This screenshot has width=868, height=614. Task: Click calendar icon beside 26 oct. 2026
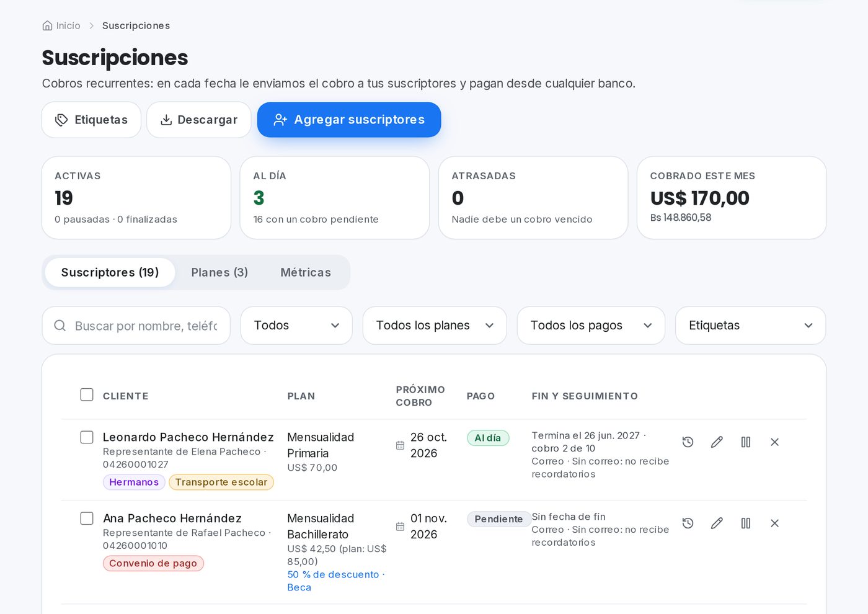tap(400, 445)
